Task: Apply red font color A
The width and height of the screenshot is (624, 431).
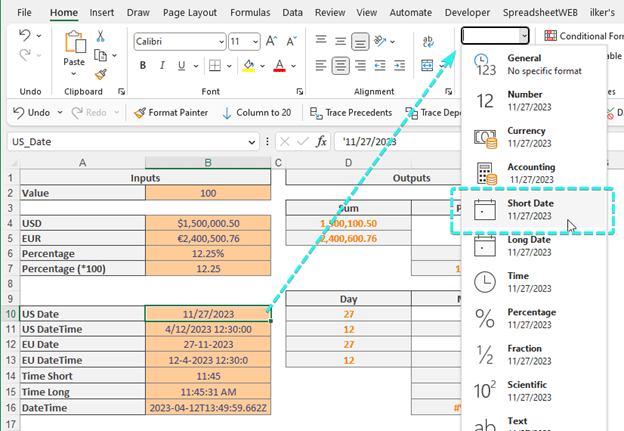Action: tap(280, 65)
